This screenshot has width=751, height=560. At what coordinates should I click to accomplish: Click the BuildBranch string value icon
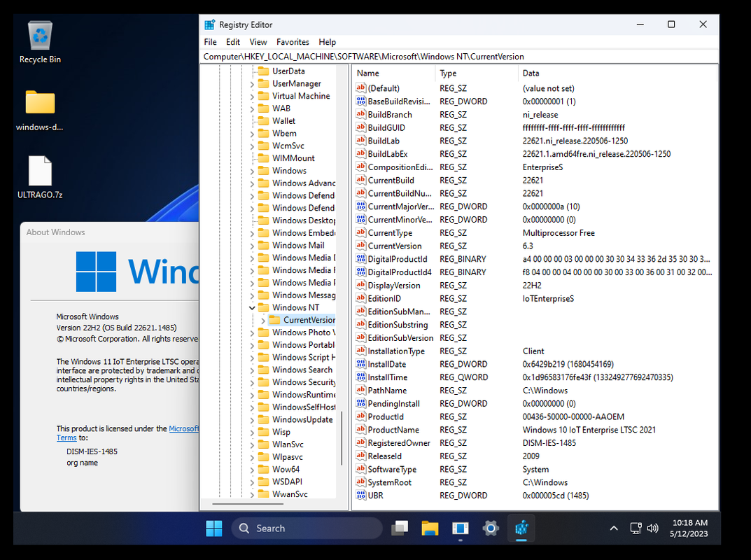(360, 114)
